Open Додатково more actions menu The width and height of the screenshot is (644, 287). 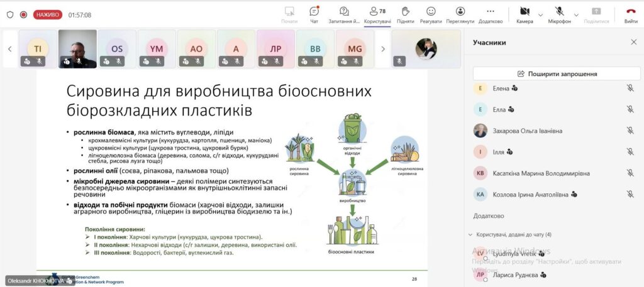(x=491, y=15)
